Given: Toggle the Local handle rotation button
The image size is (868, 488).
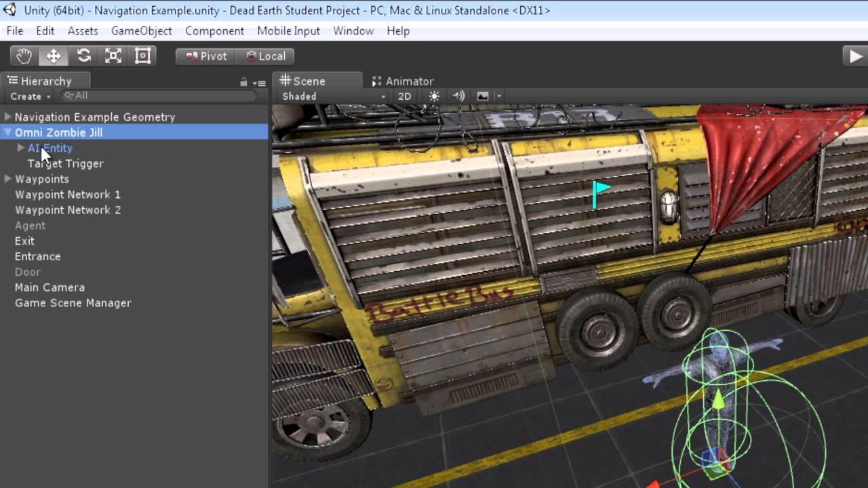Looking at the screenshot, I should [265, 56].
